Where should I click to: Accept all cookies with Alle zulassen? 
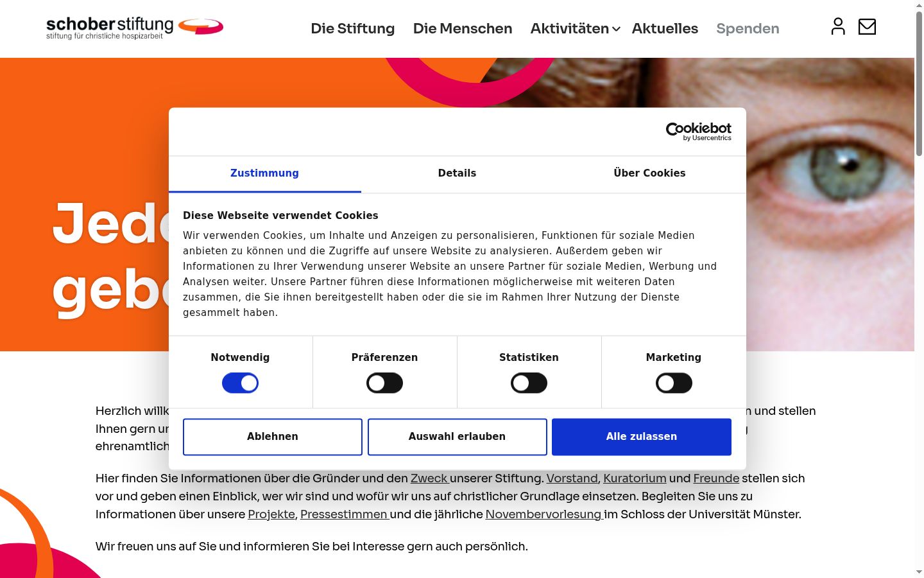click(642, 437)
